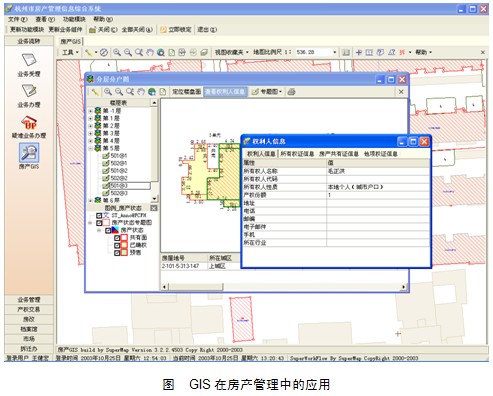Uncheck the 共有面 legend checkbox
Screen dimensions: 493x396
click(x=117, y=238)
